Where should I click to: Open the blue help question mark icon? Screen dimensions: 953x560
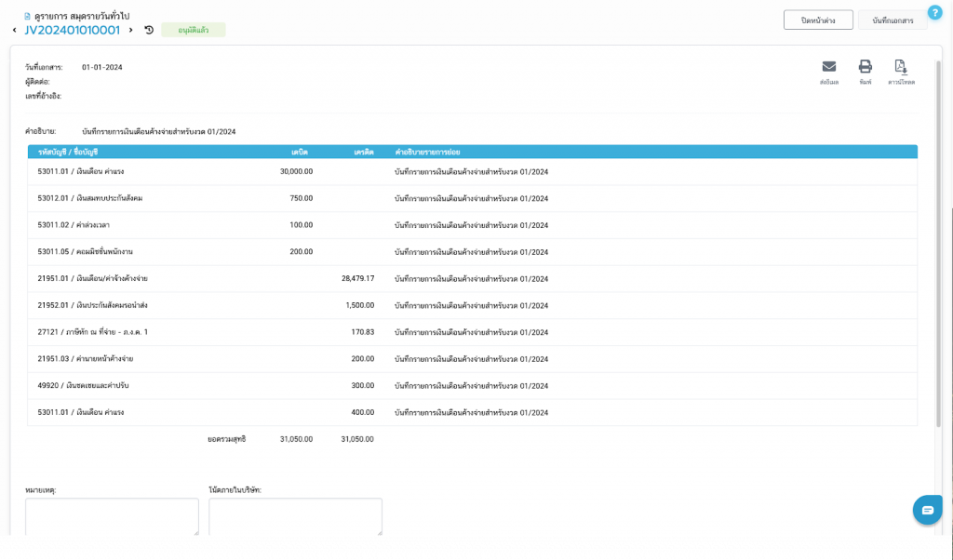[934, 12]
